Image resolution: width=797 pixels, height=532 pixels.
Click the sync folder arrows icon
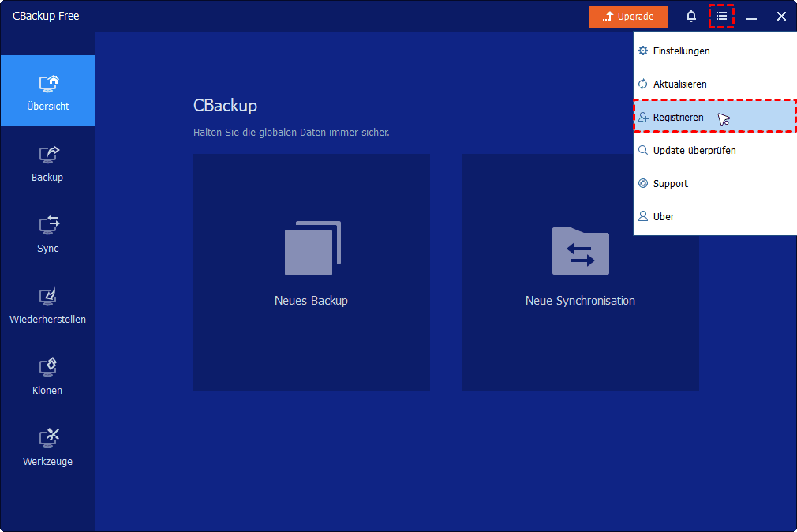point(580,251)
